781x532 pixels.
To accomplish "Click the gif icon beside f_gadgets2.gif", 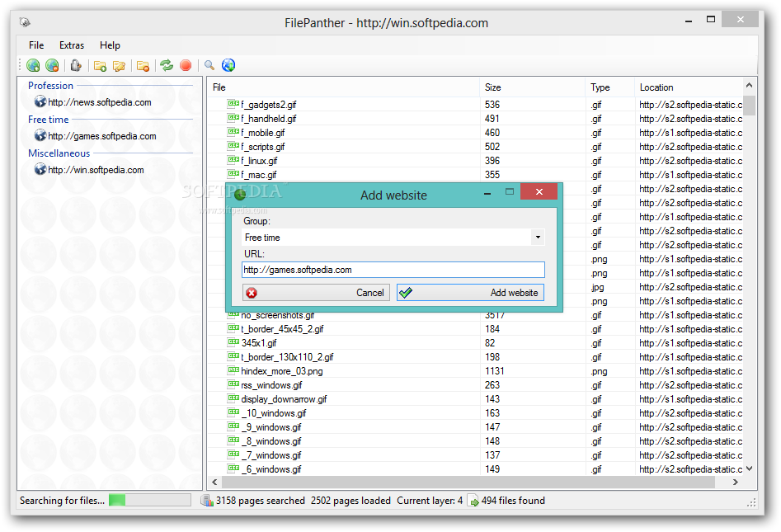I will click(x=233, y=104).
